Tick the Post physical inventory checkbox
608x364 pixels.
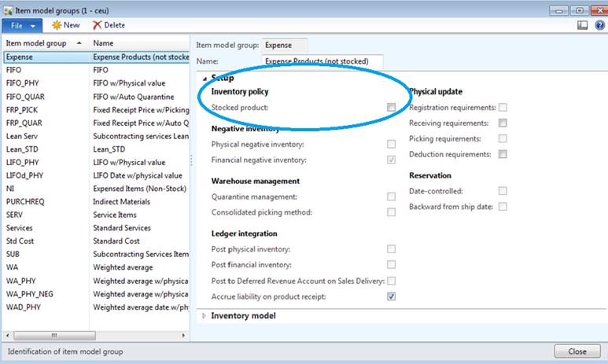[x=391, y=249]
